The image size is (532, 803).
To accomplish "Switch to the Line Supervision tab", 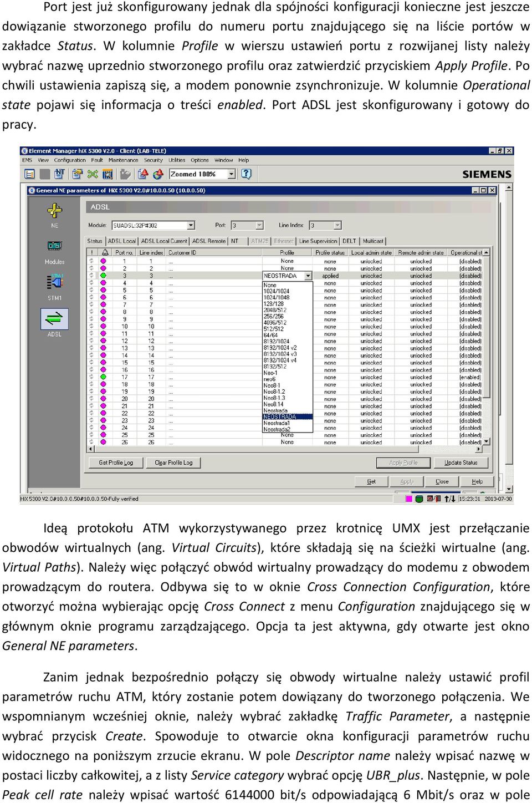I will pos(318,241).
